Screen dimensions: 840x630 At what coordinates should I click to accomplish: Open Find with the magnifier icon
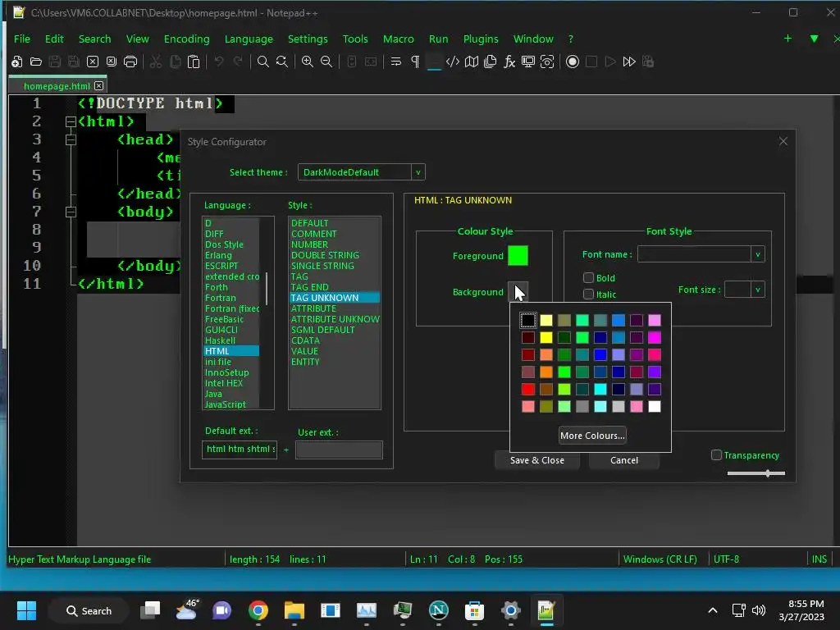coord(263,62)
